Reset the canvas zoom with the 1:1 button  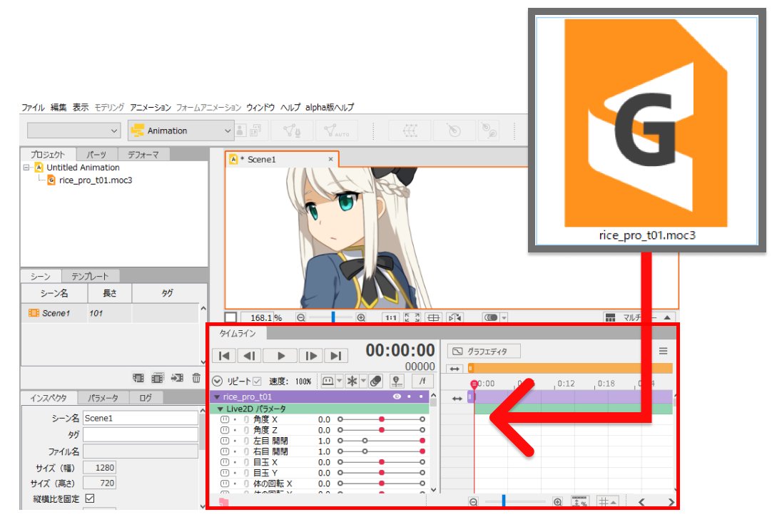click(x=391, y=318)
